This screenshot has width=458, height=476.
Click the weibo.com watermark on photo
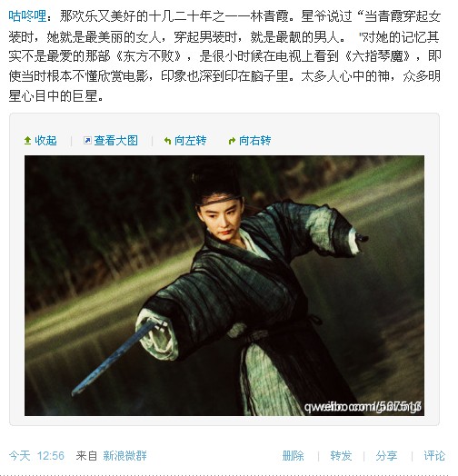tap(363, 407)
